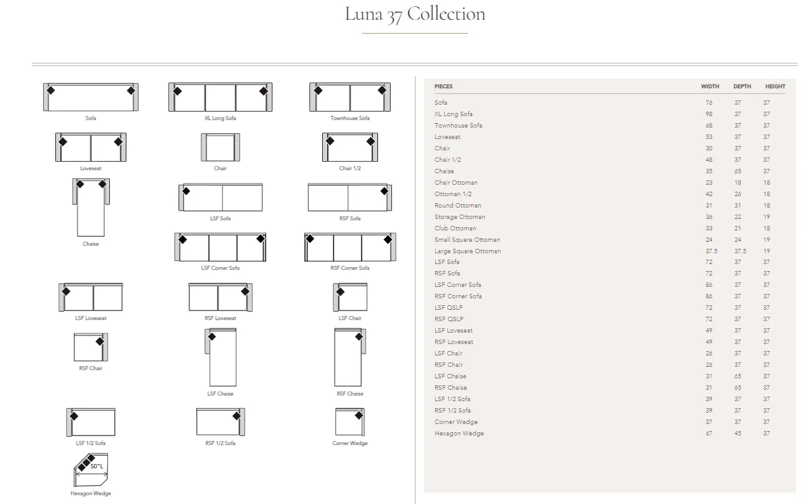Click Large Square Ottoman in table
The image size is (812, 504).
point(468,251)
